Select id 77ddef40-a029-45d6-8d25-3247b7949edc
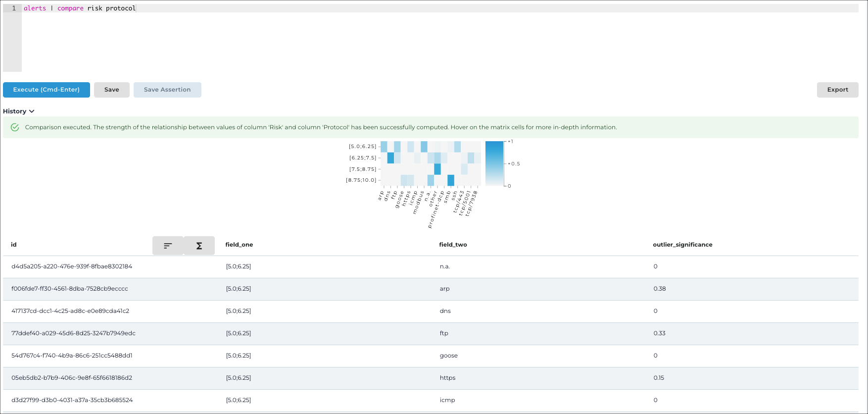Viewport: 868px width, 414px height. 73,333
